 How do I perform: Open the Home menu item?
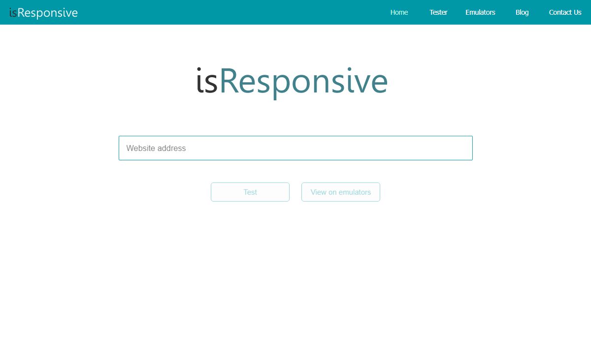coord(399,12)
